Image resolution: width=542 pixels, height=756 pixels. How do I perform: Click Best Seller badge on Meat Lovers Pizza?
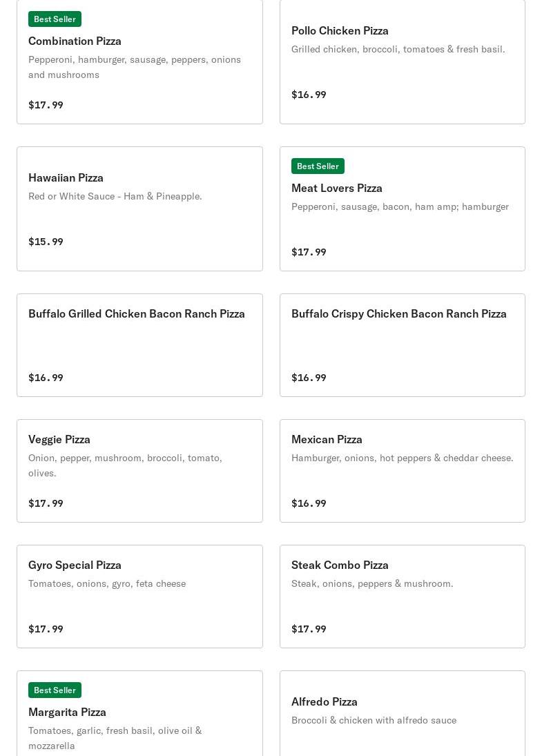click(x=318, y=166)
